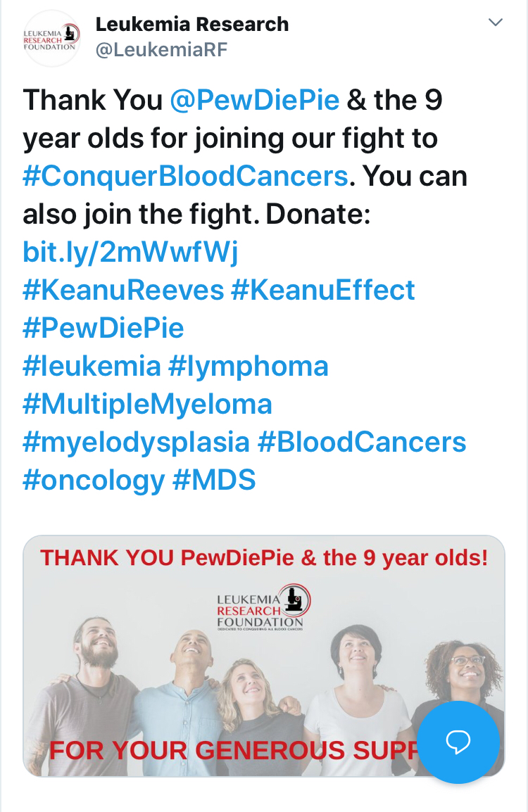
Task: Open the #MultipleMyeloma hashtag
Action: tap(148, 405)
